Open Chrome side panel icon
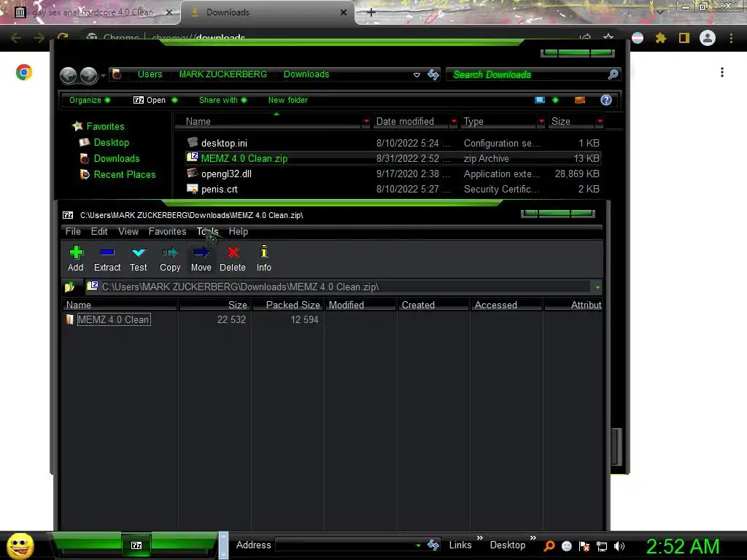The width and height of the screenshot is (747, 560). click(684, 38)
